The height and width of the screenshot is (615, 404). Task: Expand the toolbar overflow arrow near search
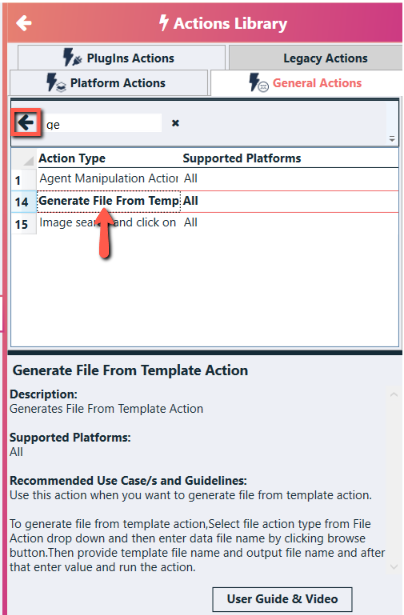coord(391,138)
